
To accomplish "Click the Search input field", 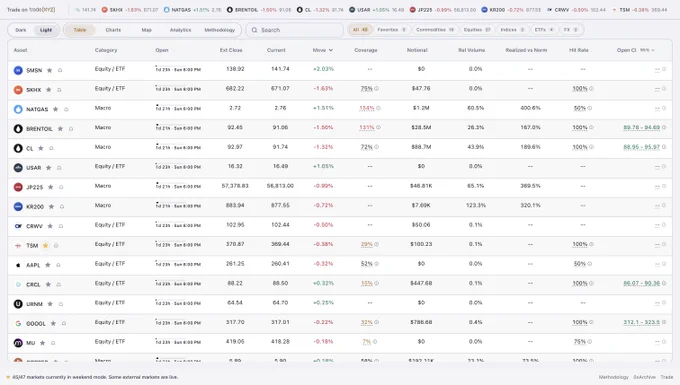I will pyautogui.click(x=295, y=30).
